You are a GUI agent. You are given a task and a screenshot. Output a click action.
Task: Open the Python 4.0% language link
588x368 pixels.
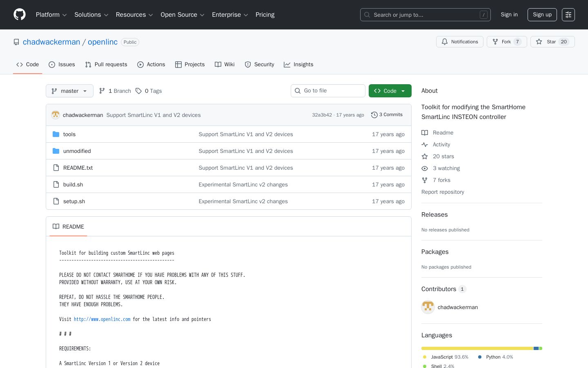point(496,357)
